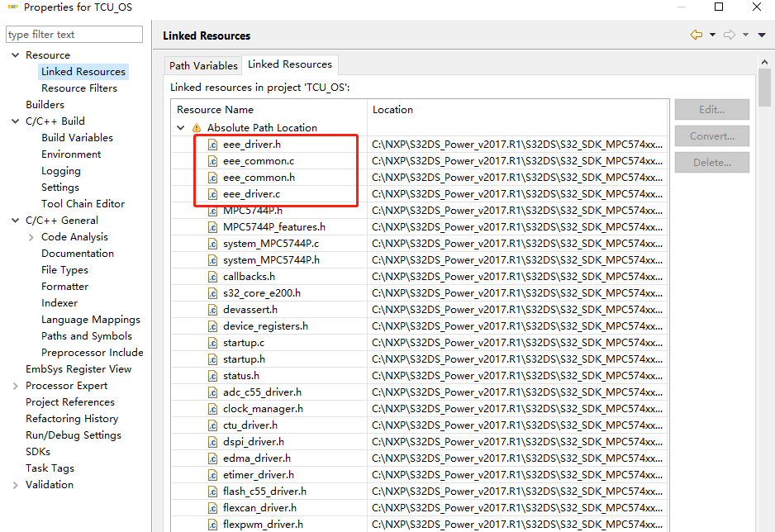Click the file icon of device_registers.h
The image size is (775, 532).
(212, 326)
